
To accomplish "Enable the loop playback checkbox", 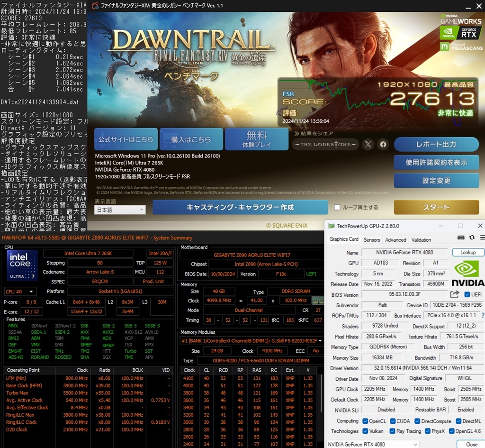I will pyautogui.click(x=337, y=208).
